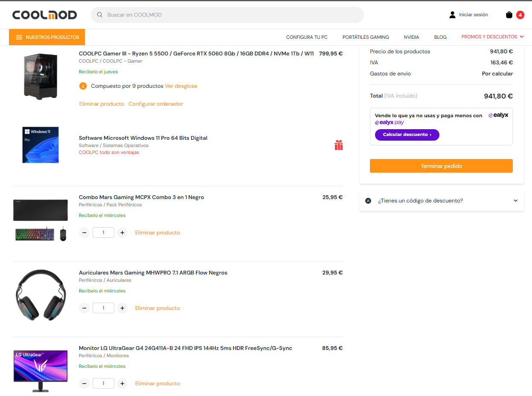Screen dimensions: 532x396
Task: Open Monitor LG UltraGear G4 title
Action: 186,348
